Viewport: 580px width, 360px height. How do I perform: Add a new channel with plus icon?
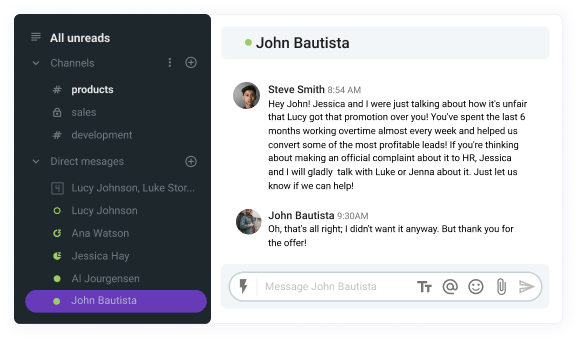coord(191,63)
